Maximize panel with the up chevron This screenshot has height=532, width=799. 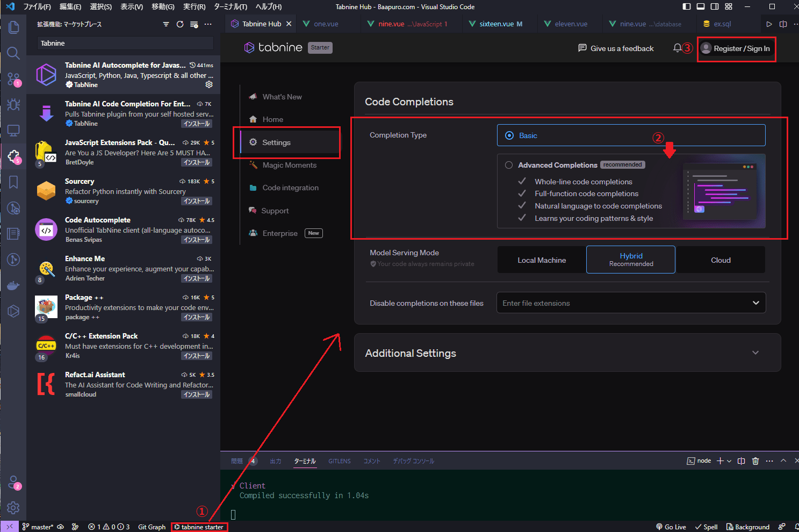point(783,461)
